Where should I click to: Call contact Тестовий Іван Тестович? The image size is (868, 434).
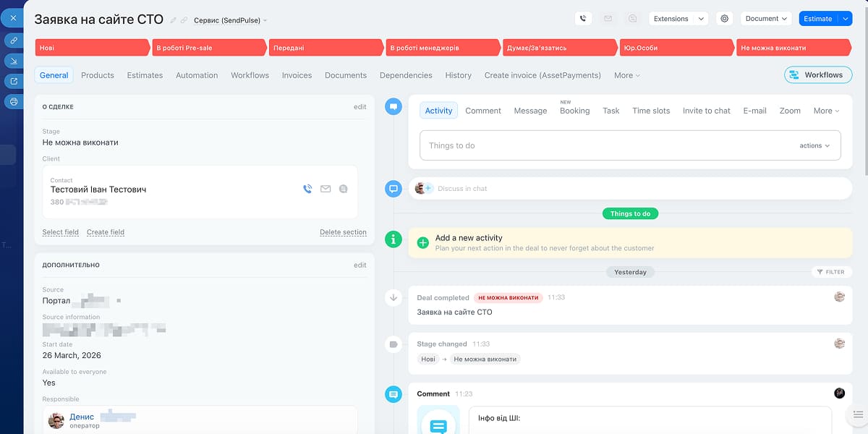pyautogui.click(x=307, y=189)
